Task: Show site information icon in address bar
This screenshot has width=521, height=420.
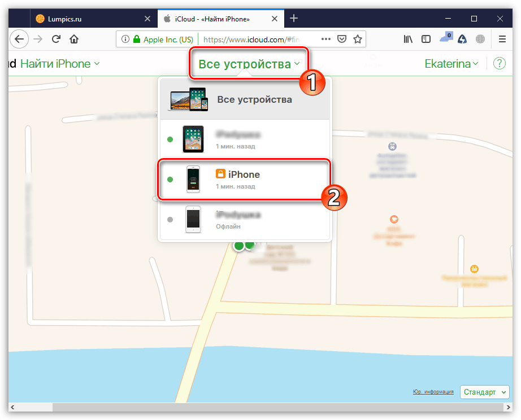Action: pos(125,39)
